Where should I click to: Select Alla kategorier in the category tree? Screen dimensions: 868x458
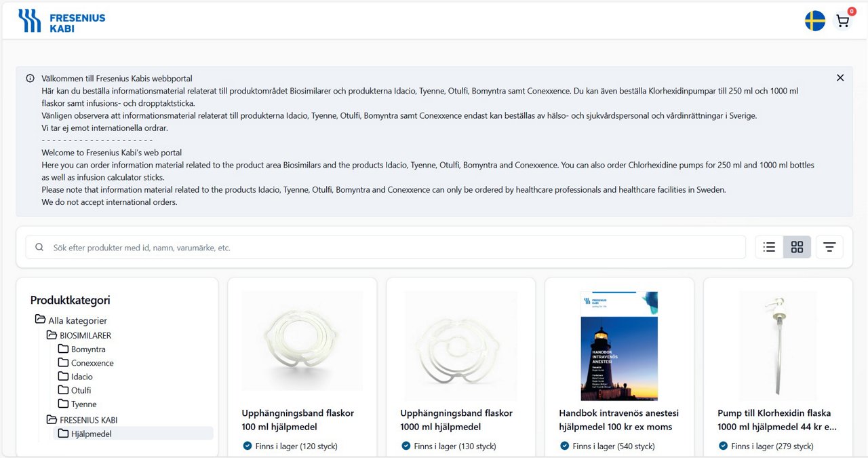[77, 321]
